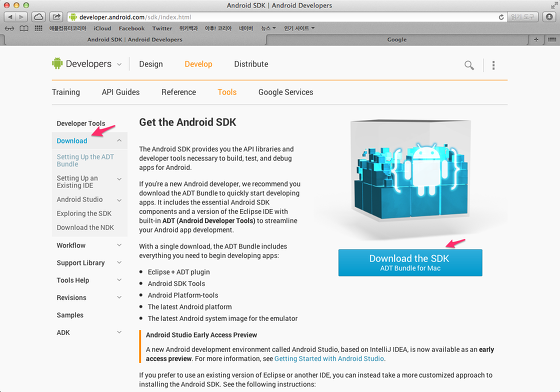
Task: Open Exploring the SDK link
Action: tap(84, 213)
